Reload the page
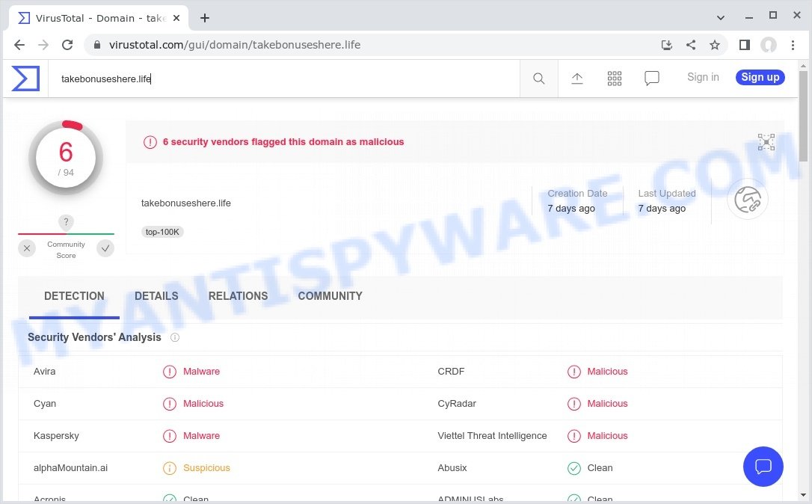Screen dimensions: 812x504 pyautogui.click(x=67, y=45)
